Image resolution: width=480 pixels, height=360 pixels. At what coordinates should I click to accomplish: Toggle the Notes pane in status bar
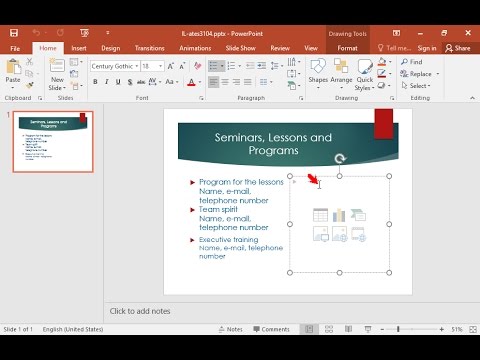pos(231,329)
